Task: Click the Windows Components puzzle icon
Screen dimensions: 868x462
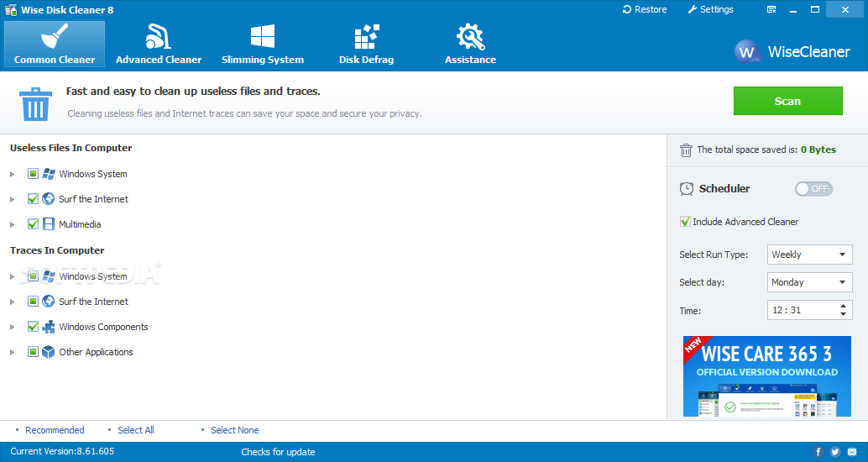Action: pos(49,327)
